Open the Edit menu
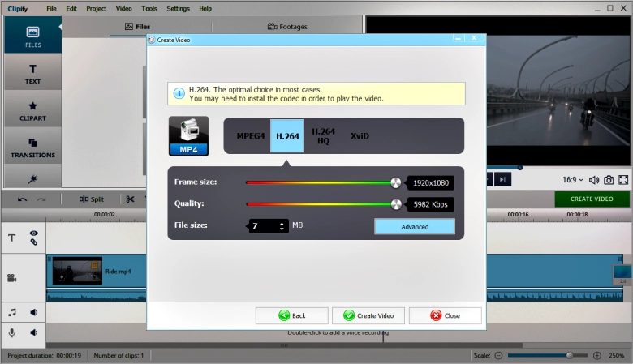Viewport: 633px width, 364px height. (x=71, y=8)
